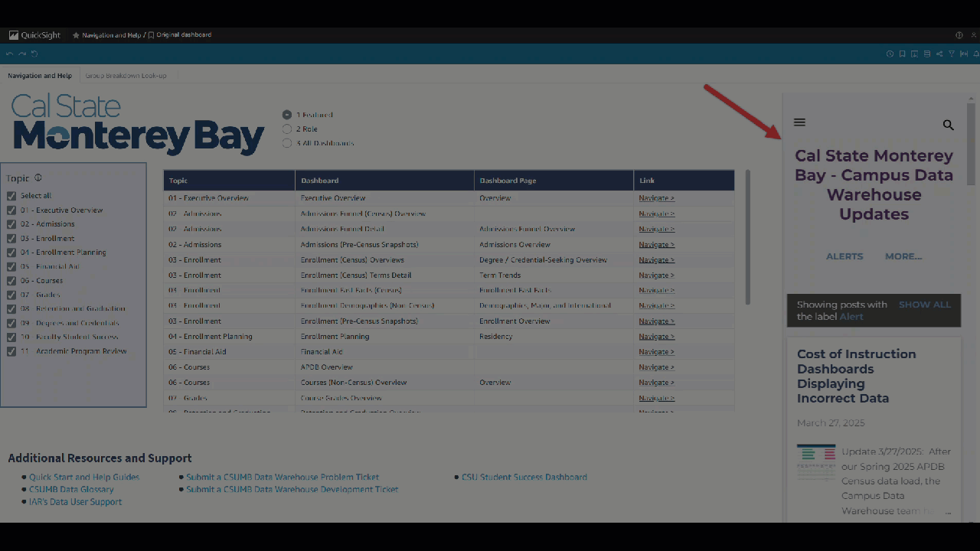The image size is (980, 551).
Task: Click the Topic column header
Action: (x=229, y=181)
